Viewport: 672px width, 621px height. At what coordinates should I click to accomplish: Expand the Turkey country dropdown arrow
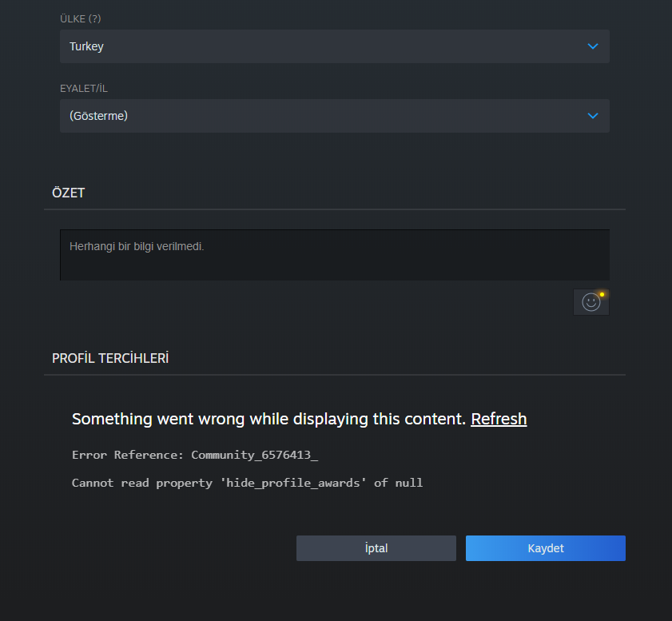[592, 46]
